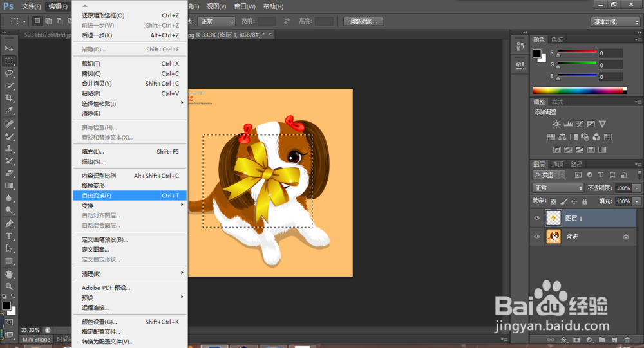Select the Hand tool
Screen dimensions: 644x348
pos(9,274)
